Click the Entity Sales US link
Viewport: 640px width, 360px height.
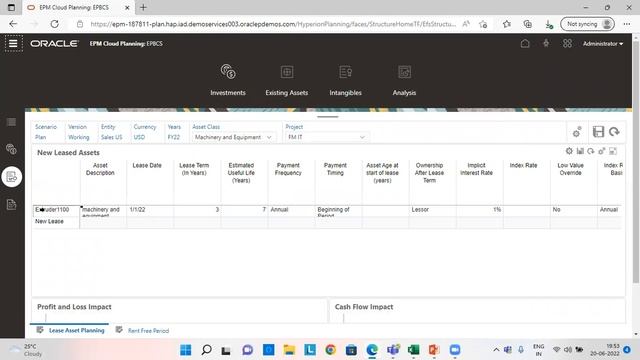click(x=111, y=137)
